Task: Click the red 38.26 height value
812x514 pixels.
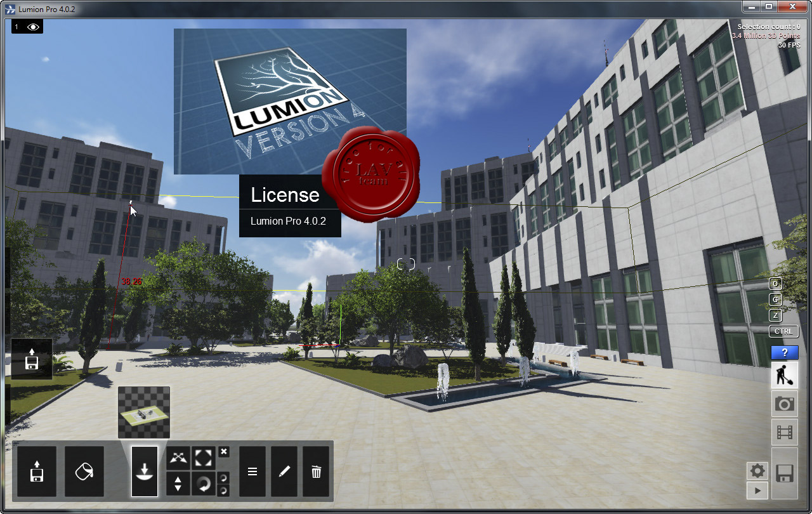Action: 132,281
